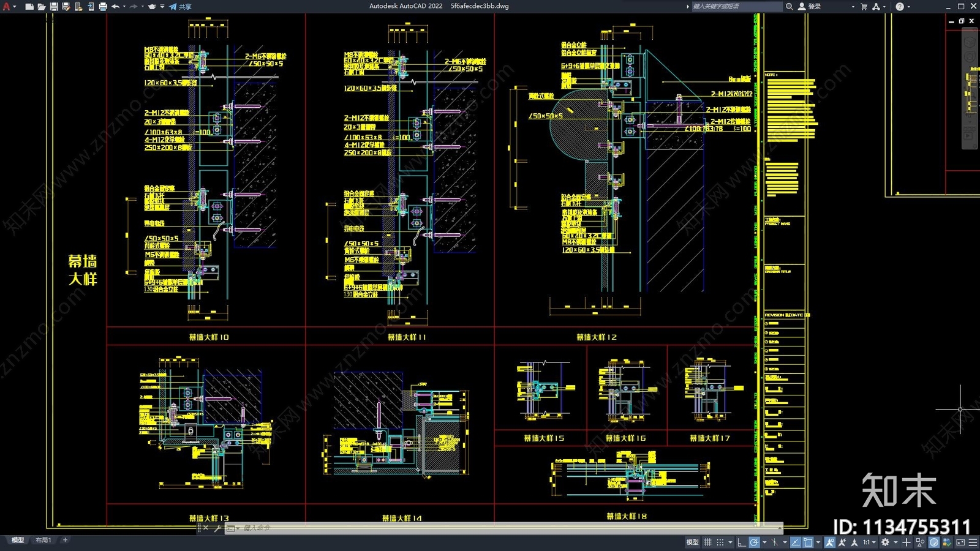Toggle annotation objects visibility icon
This screenshot has height=551, width=980.
point(830,542)
